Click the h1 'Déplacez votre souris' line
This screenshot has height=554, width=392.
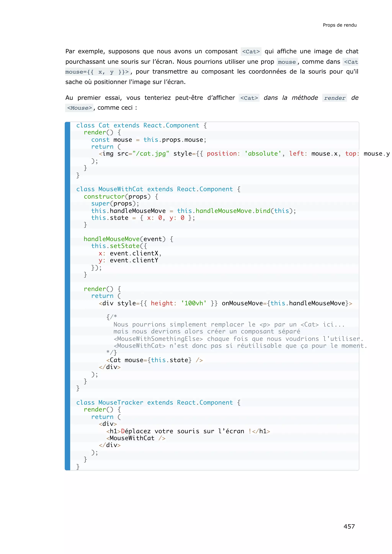point(188,431)
